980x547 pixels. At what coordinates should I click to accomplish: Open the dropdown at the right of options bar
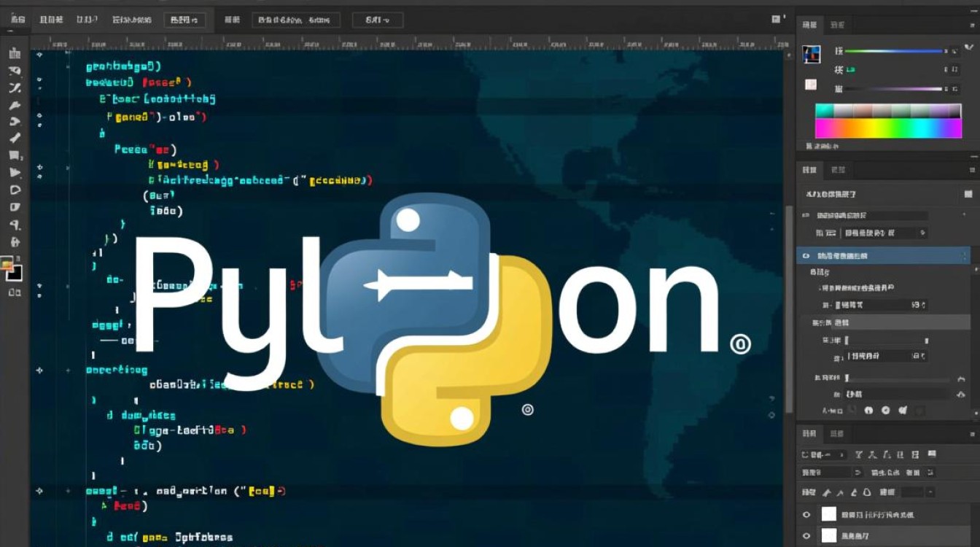pos(376,20)
